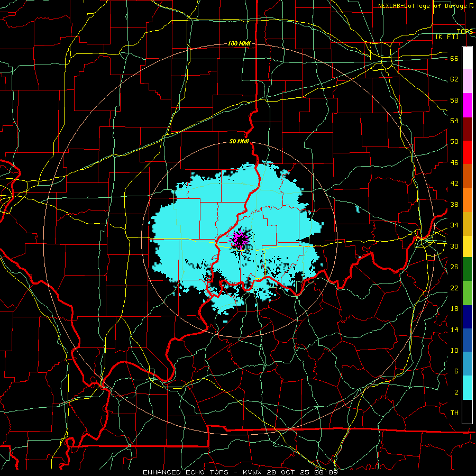Click the dark orange 42 kft legend swatch
This screenshot has height=476, width=476.
tap(467, 176)
